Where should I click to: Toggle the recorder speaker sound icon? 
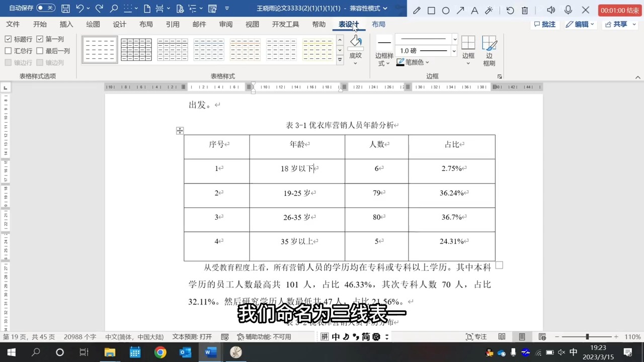(x=551, y=10)
